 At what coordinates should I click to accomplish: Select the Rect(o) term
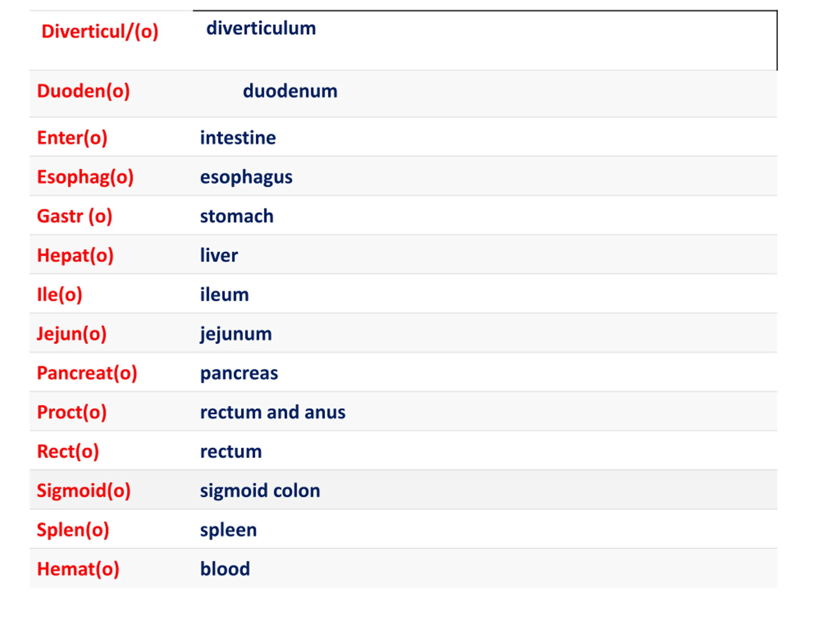[x=68, y=452]
